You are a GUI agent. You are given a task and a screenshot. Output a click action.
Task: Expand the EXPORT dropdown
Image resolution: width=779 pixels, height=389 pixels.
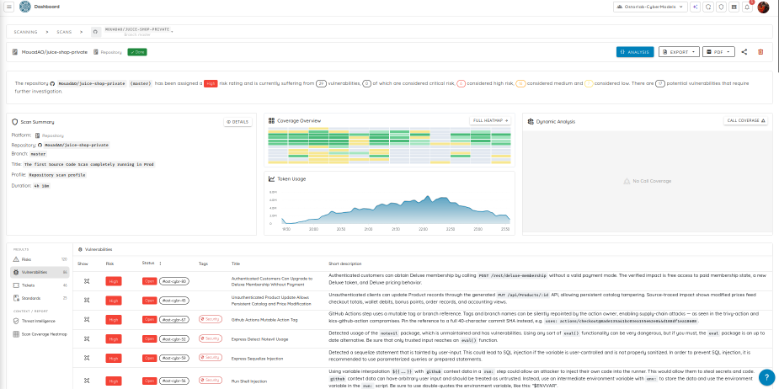[x=679, y=52]
